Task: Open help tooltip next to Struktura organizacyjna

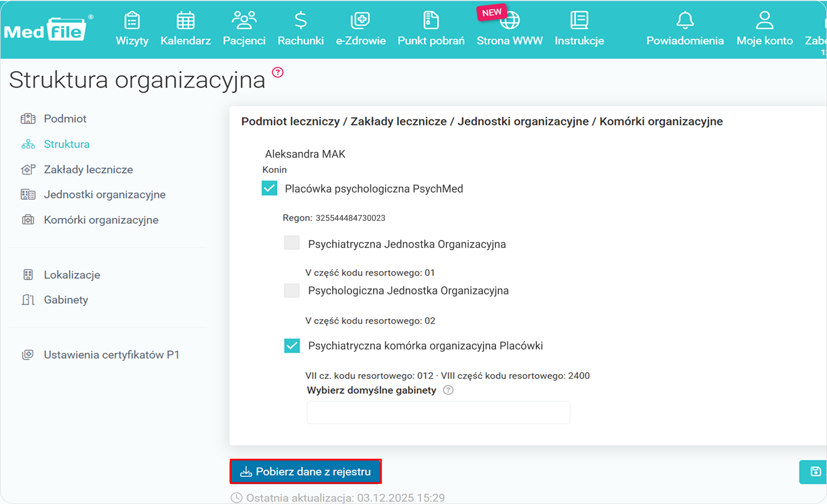Action: coord(277,72)
